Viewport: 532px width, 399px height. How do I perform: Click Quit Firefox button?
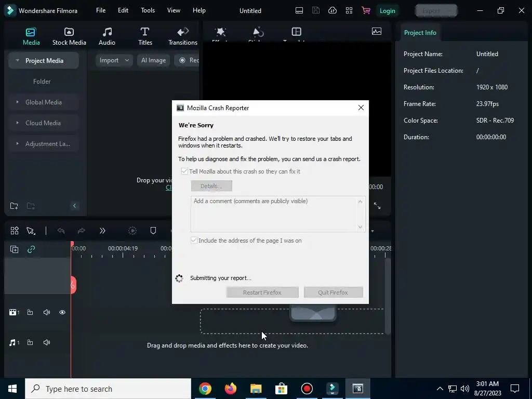pos(333,292)
